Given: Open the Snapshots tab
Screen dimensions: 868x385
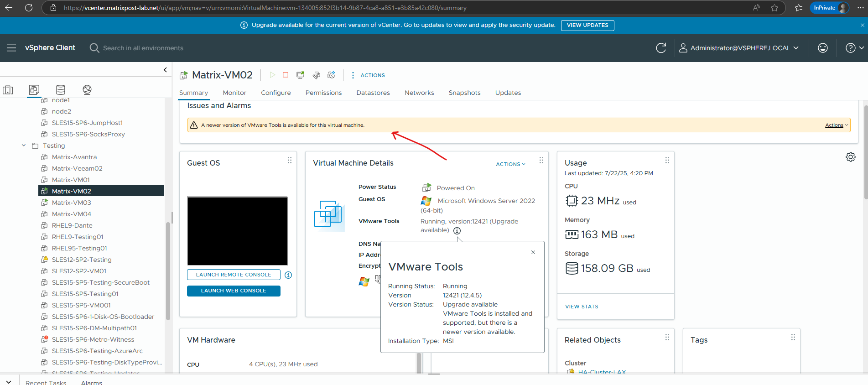Looking at the screenshot, I should pyautogui.click(x=464, y=93).
